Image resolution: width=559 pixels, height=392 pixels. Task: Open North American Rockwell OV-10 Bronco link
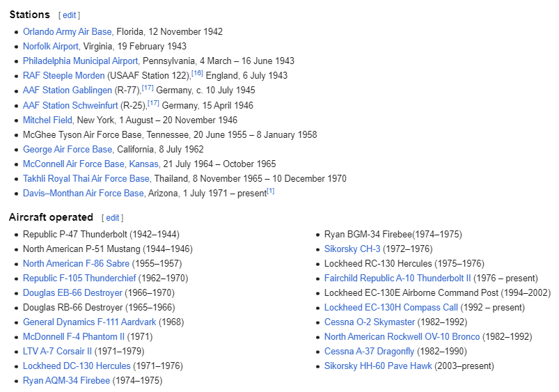click(x=402, y=337)
